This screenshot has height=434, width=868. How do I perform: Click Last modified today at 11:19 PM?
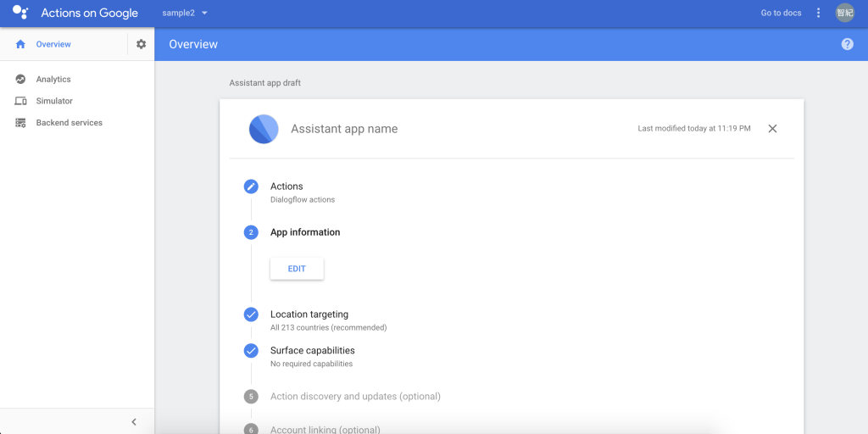point(694,129)
